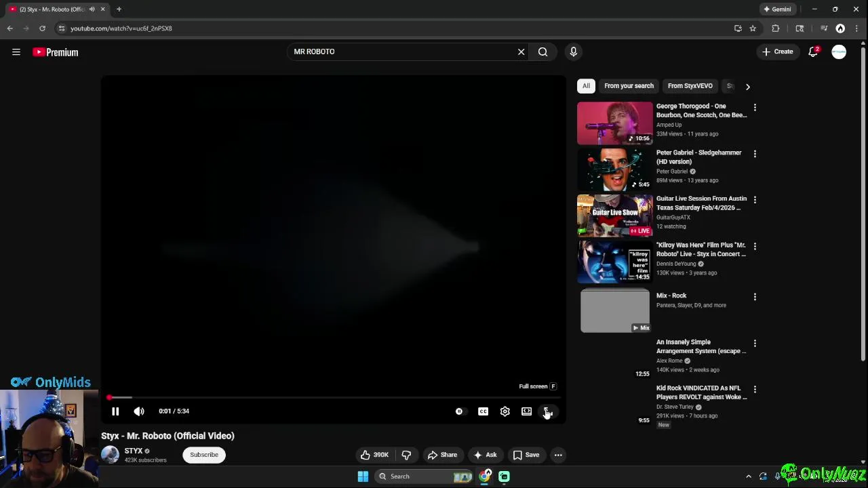Click install or cast icon in address bar
Screen dimensions: 868x488
(x=738, y=28)
